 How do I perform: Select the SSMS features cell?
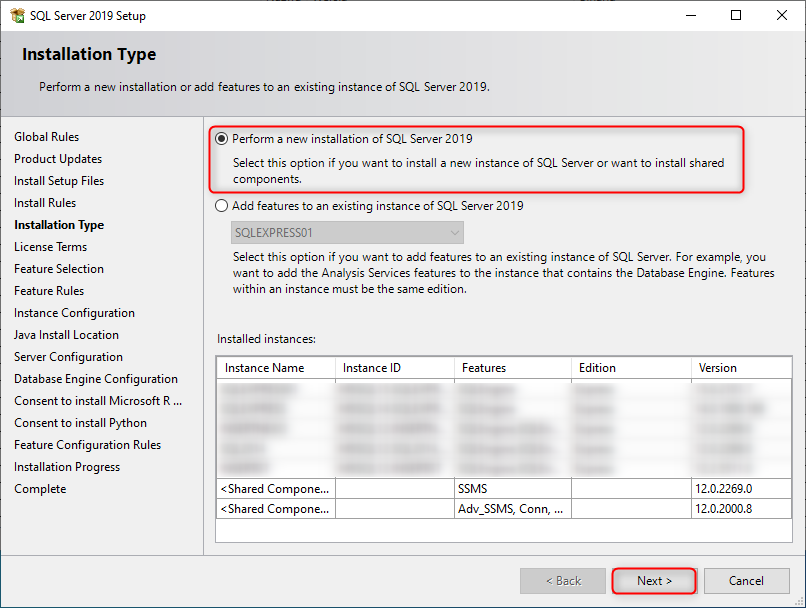[x=513, y=489]
